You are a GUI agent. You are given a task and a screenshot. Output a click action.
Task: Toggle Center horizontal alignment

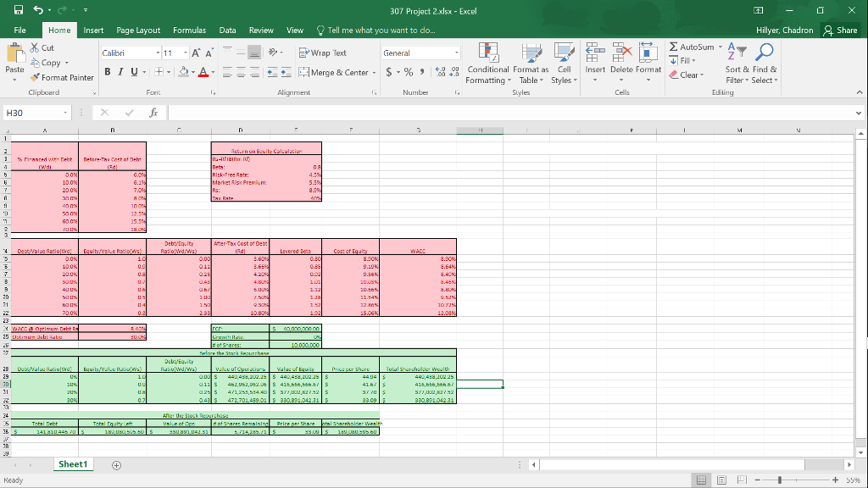point(241,72)
